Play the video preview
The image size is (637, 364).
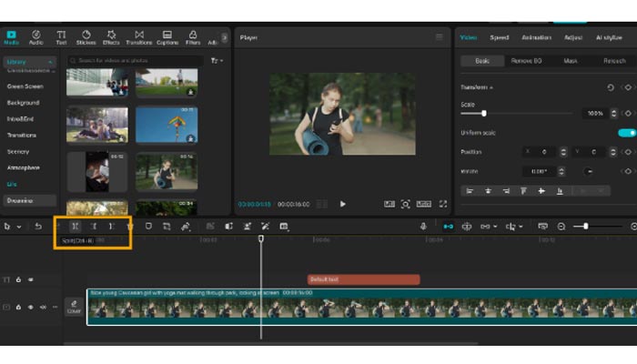343,204
